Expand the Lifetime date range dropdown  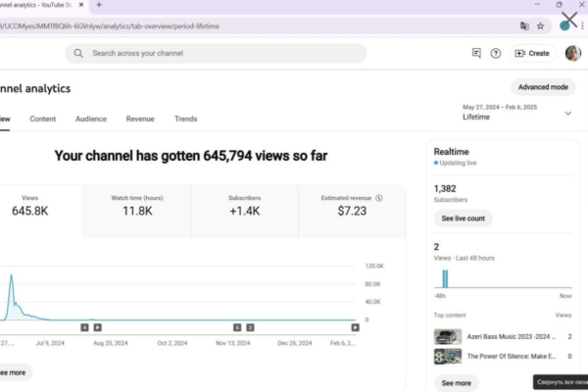567,113
